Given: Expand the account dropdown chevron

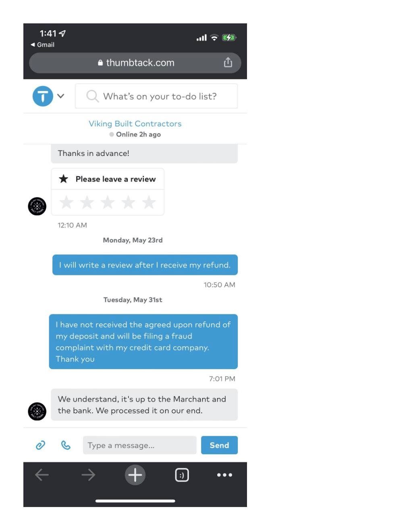Looking at the screenshot, I should 61,96.
